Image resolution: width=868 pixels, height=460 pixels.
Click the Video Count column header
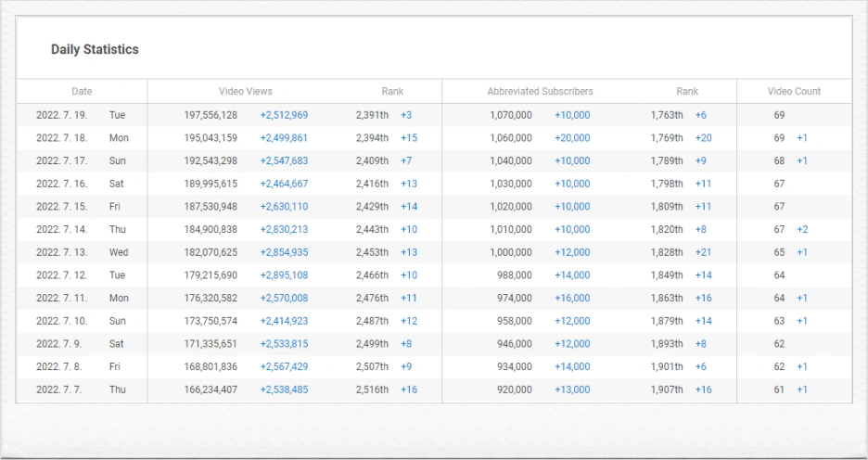(794, 91)
